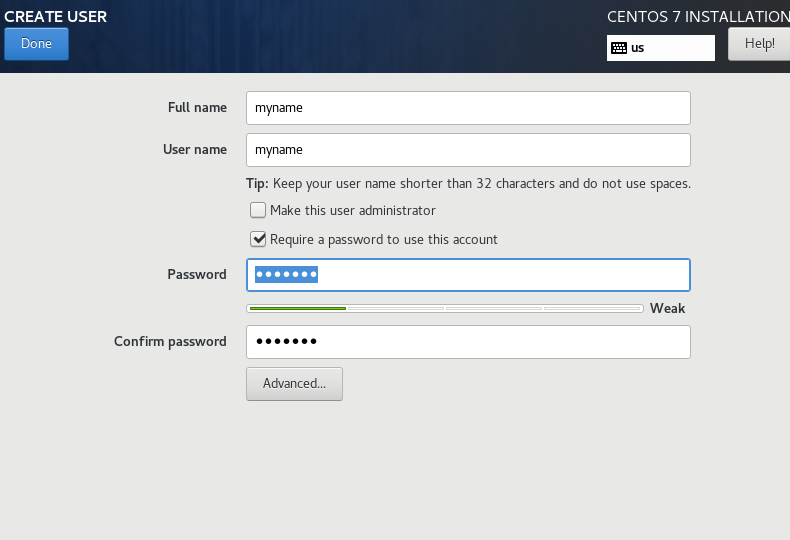Click the CENTOS 7 INSTALLATION title

[x=698, y=17]
